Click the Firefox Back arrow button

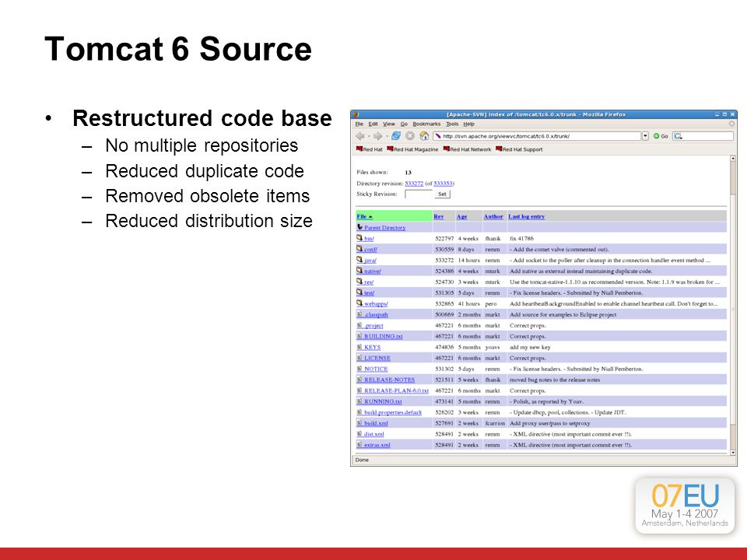tap(360, 136)
